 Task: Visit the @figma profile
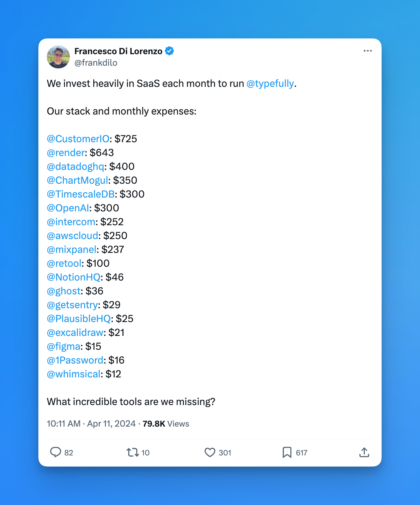click(63, 346)
